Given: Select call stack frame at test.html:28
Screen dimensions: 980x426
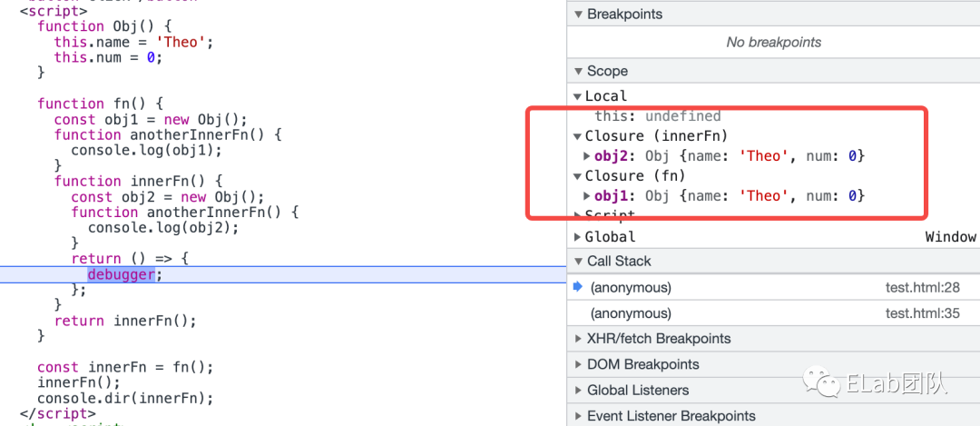Looking at the screenshot, I should [773, 288].
